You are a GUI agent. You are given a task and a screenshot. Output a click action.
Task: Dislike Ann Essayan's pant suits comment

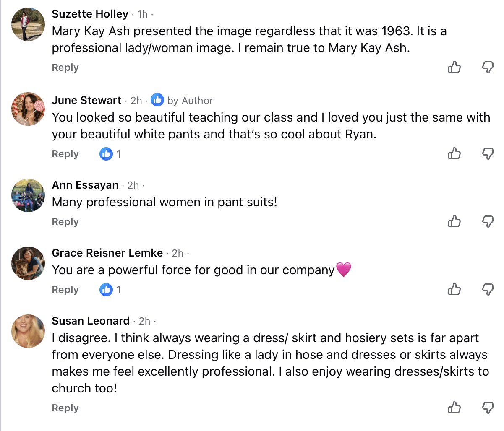488,221
